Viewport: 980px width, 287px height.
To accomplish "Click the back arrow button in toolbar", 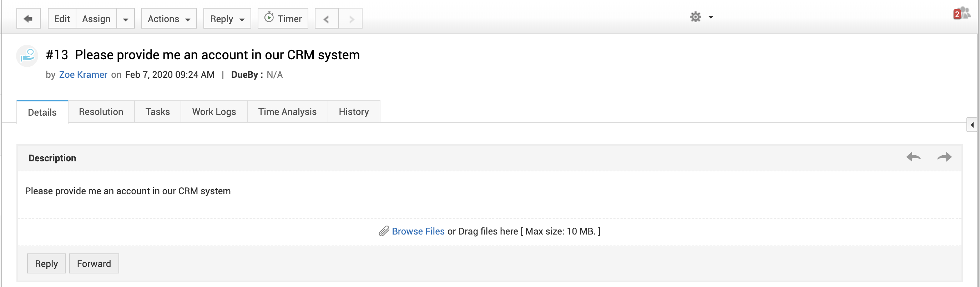I will click(x=28, y=19).
